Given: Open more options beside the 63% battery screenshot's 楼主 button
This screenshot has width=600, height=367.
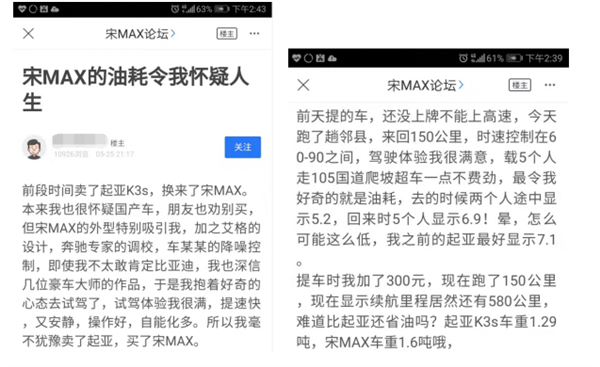Looking at the screenshot, I should click(x=254, y=34).
